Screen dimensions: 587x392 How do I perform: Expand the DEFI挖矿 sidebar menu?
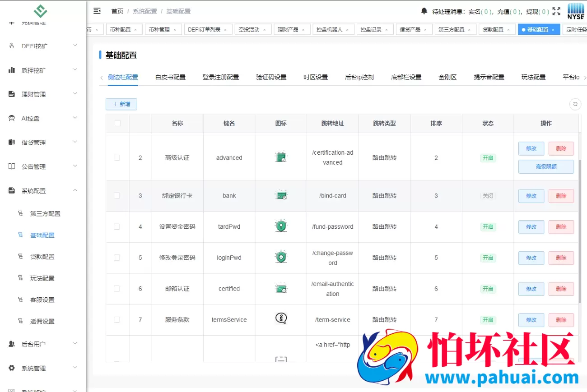tap(43, 46)
